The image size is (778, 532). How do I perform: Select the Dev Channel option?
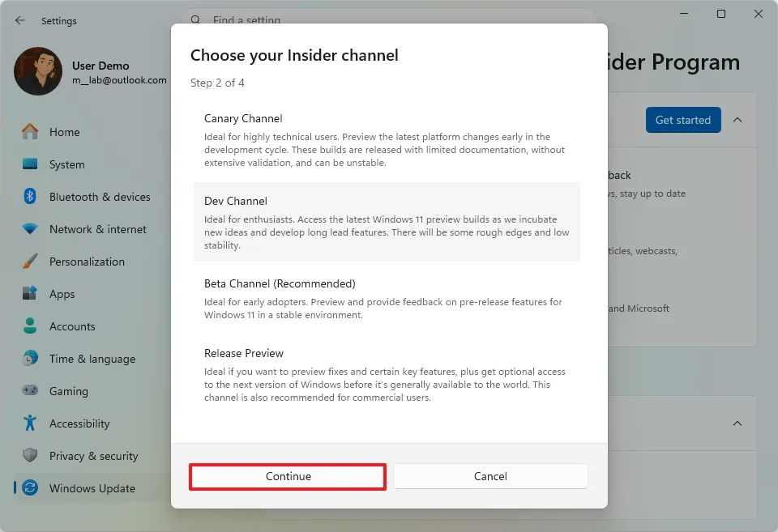[387, 223]
